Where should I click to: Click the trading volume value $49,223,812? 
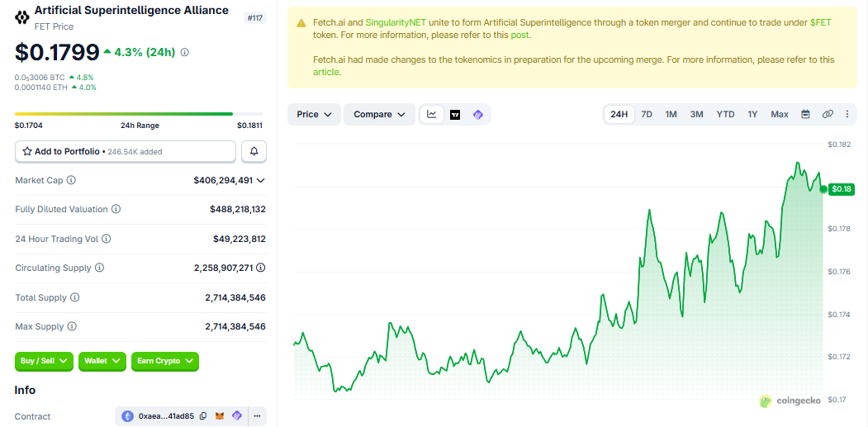[240, 239]
